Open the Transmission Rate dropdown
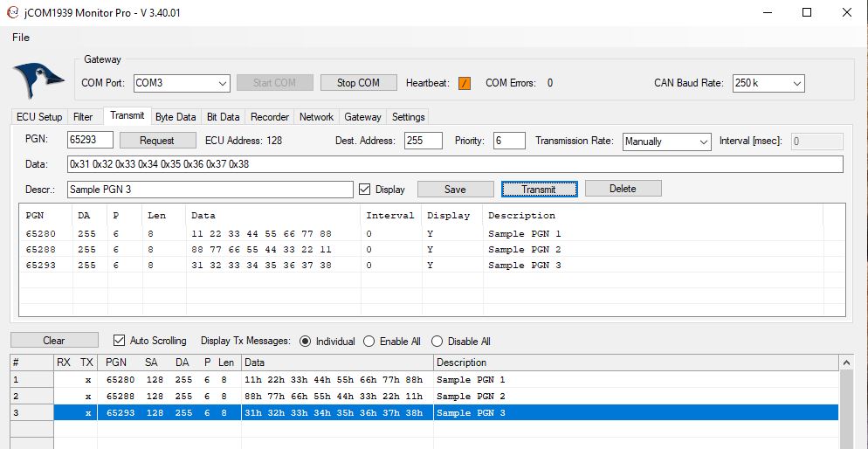Viewport: 868px width, 449px height. point(667,142)
